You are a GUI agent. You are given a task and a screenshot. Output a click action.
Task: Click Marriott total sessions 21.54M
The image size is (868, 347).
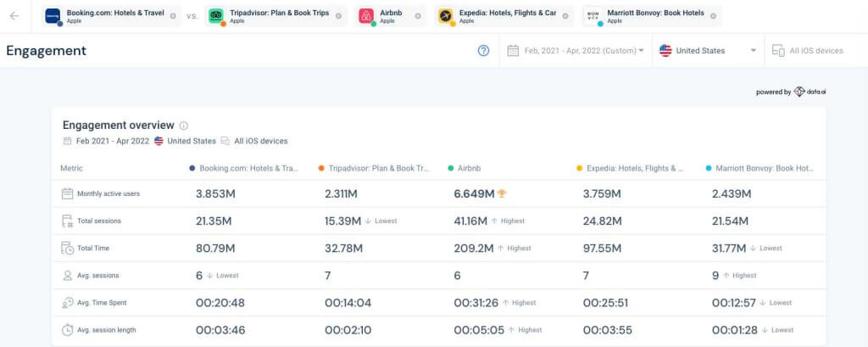pos(730,221)
